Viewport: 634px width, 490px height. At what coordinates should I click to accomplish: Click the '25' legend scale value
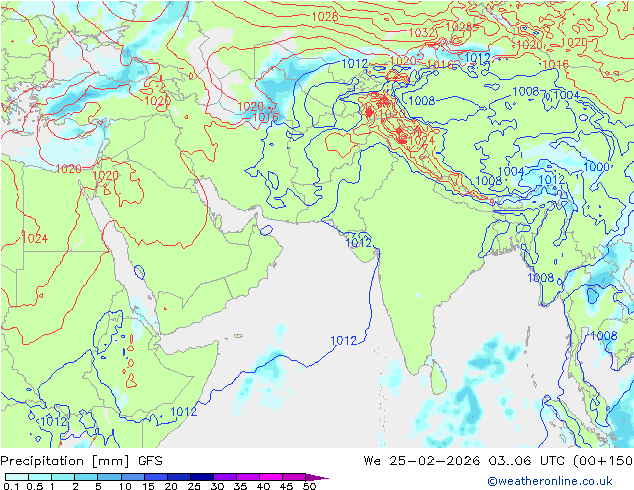tap(194, 486)
